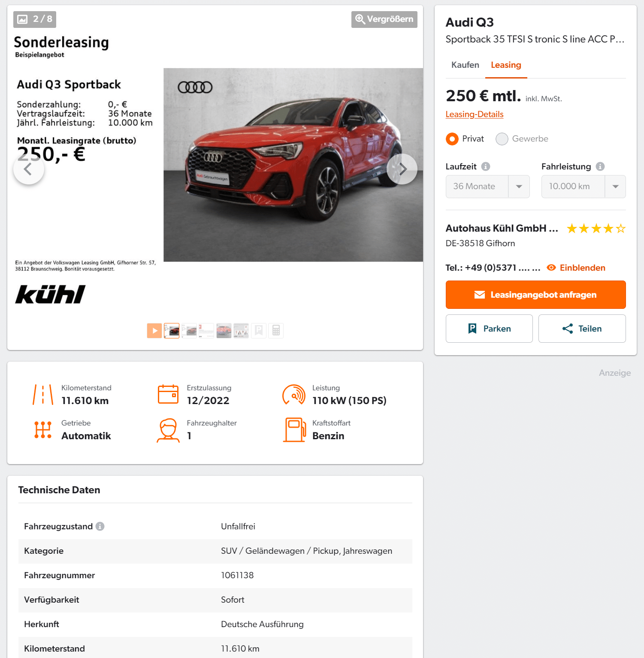Screen dimensions: 644x658
Task: Open the 10.000 km Fahrleistung dropdown
Action: point(584,187)
